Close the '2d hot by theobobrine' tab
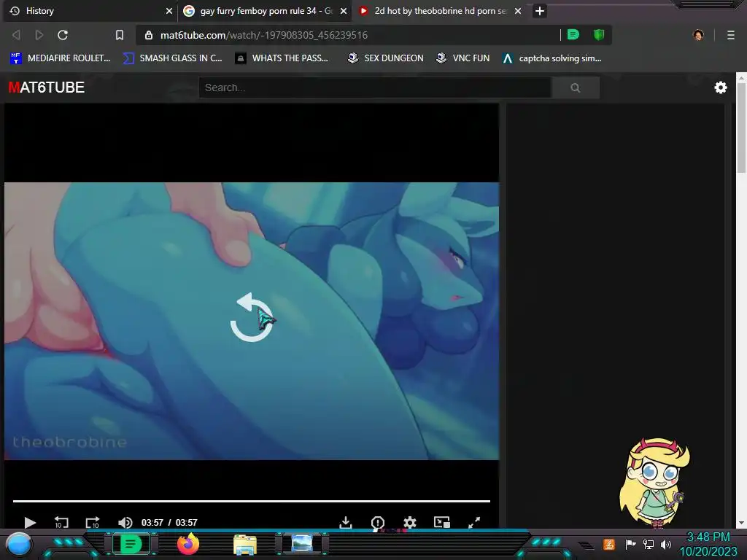 click(x=518, y=11)
